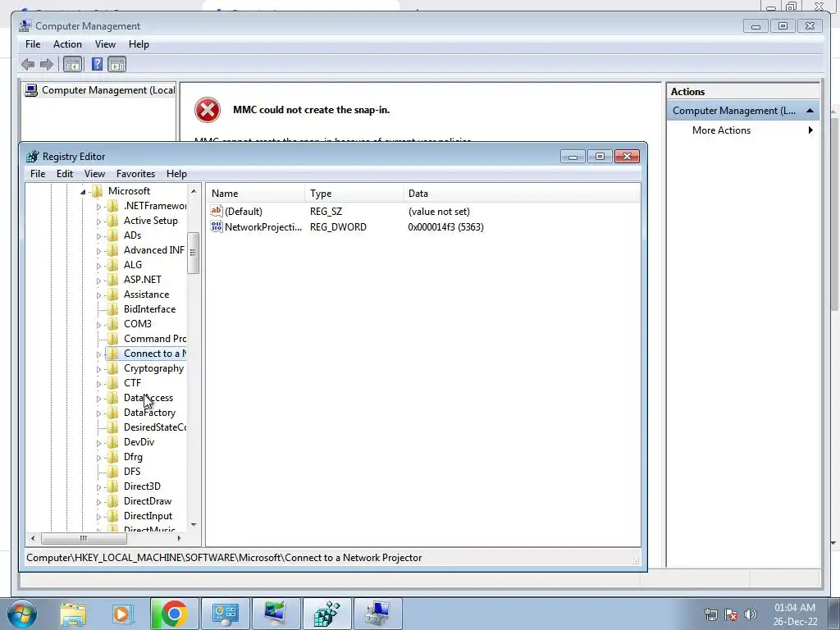Select the BidInterface registry key
Viewport: 840px width, 630px height.
coord(149,309)
